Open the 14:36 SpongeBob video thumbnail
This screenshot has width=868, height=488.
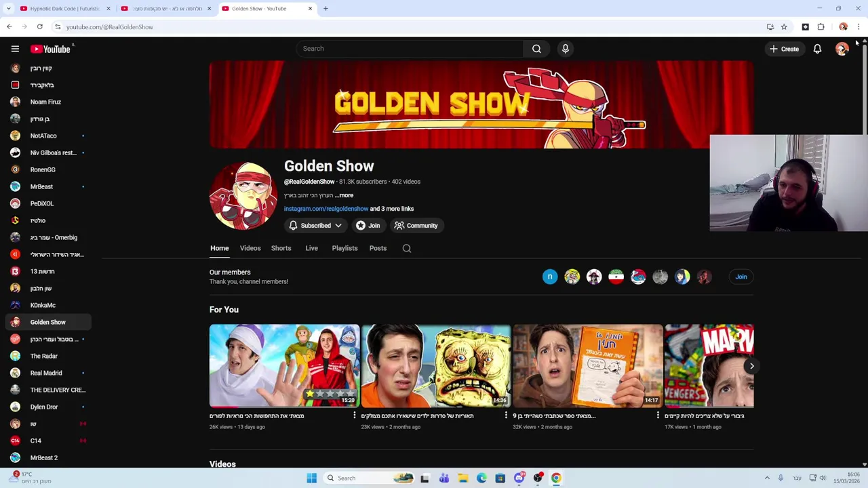[x=436, y=366]
